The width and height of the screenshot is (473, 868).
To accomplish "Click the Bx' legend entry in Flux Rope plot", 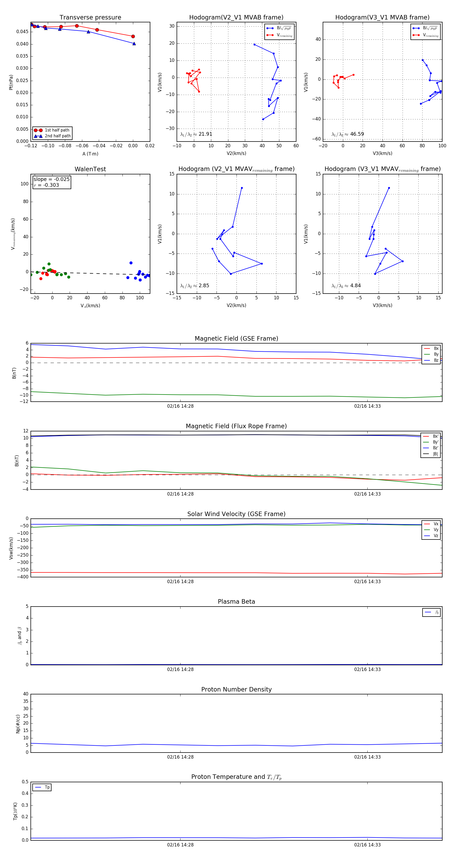I will point(431,436).
